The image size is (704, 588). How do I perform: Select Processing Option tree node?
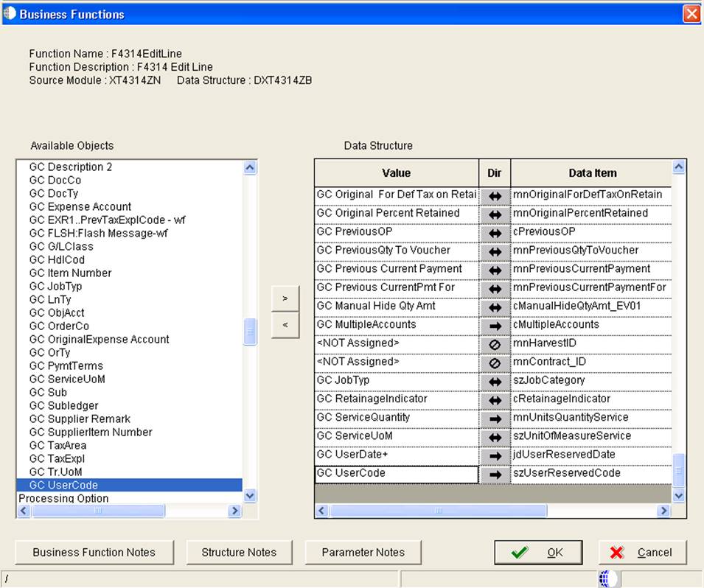point(63,498)
